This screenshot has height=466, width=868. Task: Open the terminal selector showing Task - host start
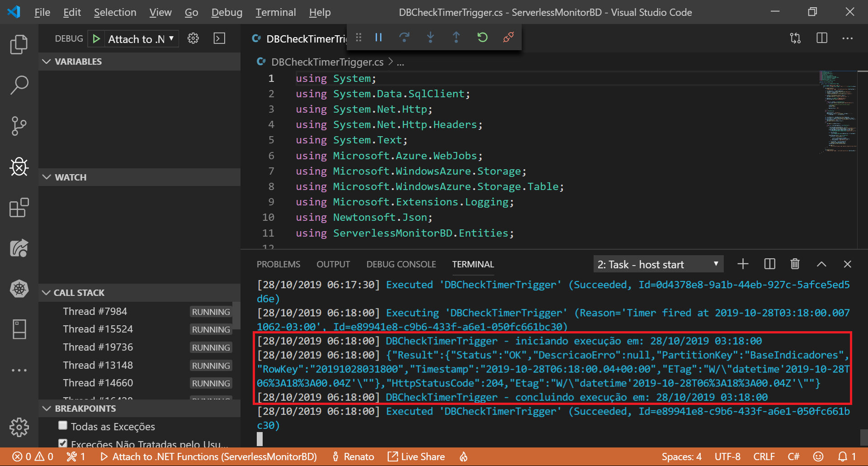[x=658, y=264]
